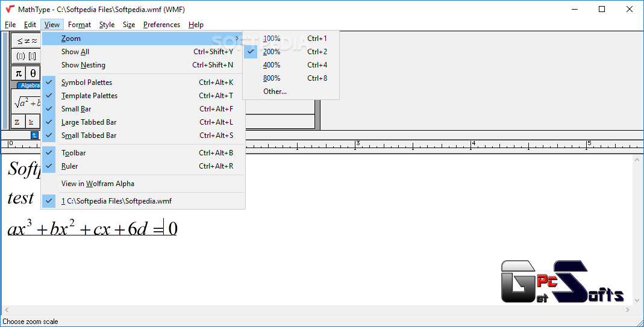Click ruler at the 4 inch mark
This screenshot has width=644, height=327.
pos(471,145)
